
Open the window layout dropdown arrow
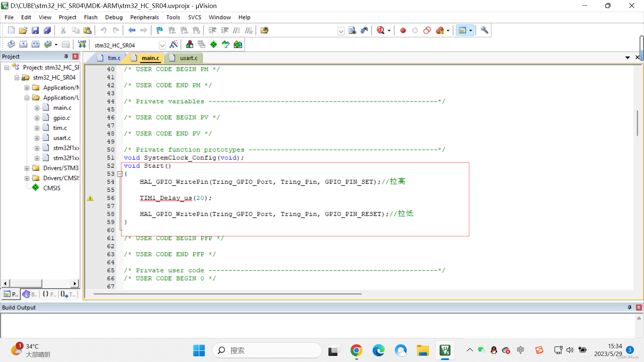[x=471, y=31]
